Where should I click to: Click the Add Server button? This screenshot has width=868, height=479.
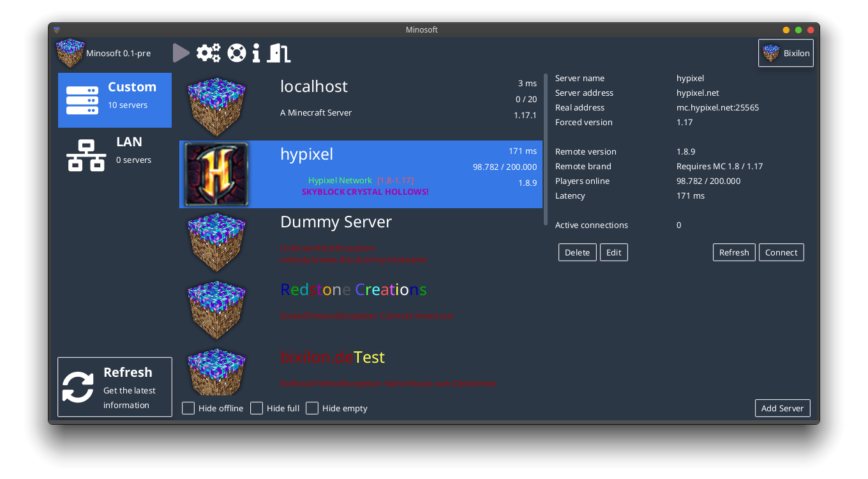[x=782, y=408]
